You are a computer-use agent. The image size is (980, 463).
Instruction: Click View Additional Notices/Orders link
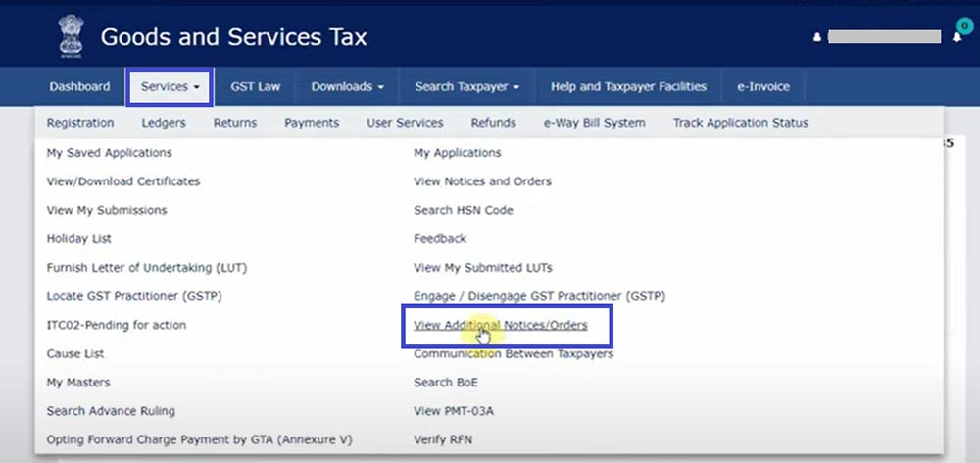click(500, 325)
